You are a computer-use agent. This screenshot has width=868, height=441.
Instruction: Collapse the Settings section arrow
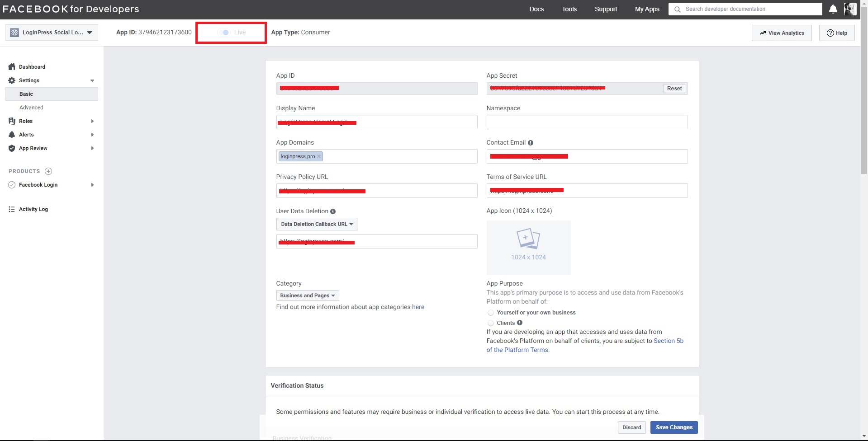[92, 80]
